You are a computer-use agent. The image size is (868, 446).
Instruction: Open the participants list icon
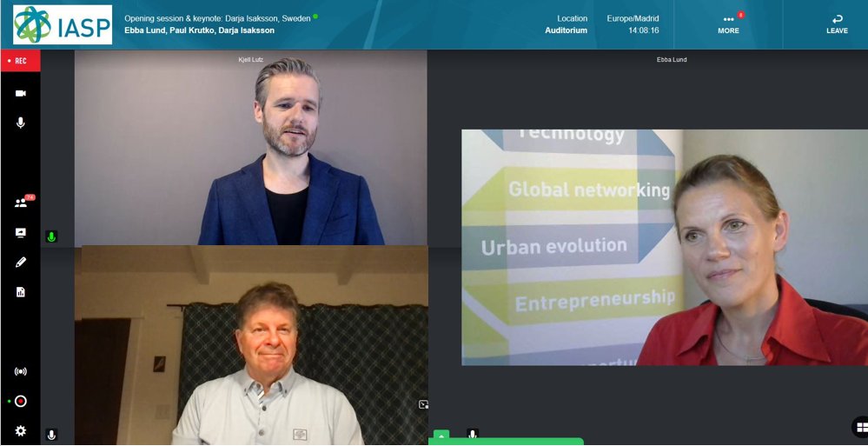pos(21,203)
